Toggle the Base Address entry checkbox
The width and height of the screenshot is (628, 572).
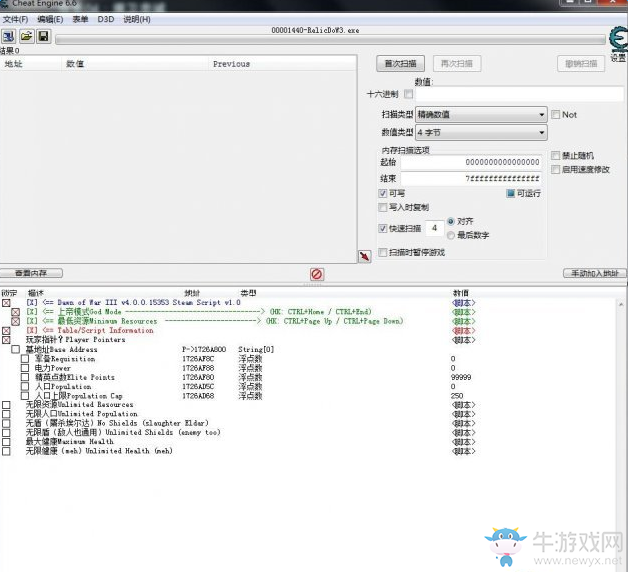click(x=15, y=349)
